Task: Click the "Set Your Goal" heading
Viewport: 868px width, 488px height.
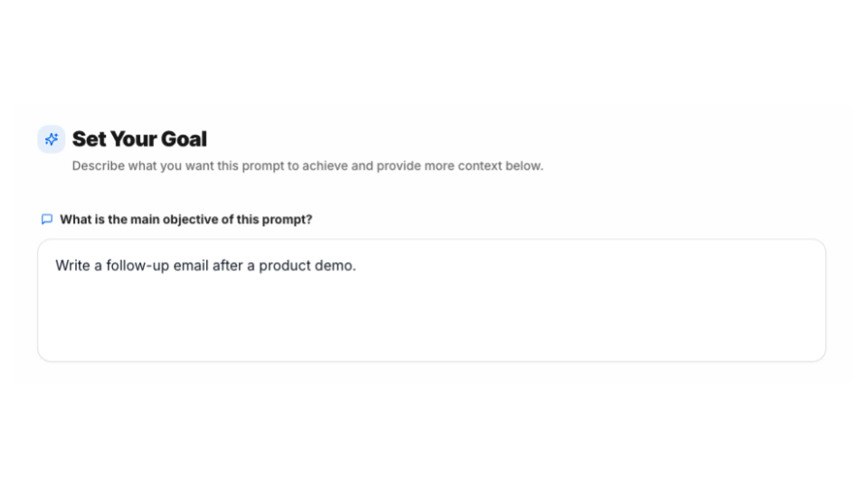Action: 139,139
